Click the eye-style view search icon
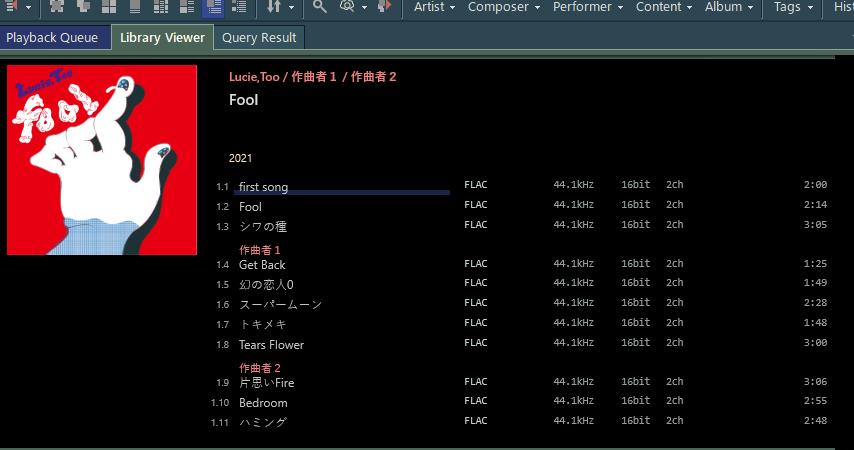Viewport: 854px width, 450px height. point(348,7)
